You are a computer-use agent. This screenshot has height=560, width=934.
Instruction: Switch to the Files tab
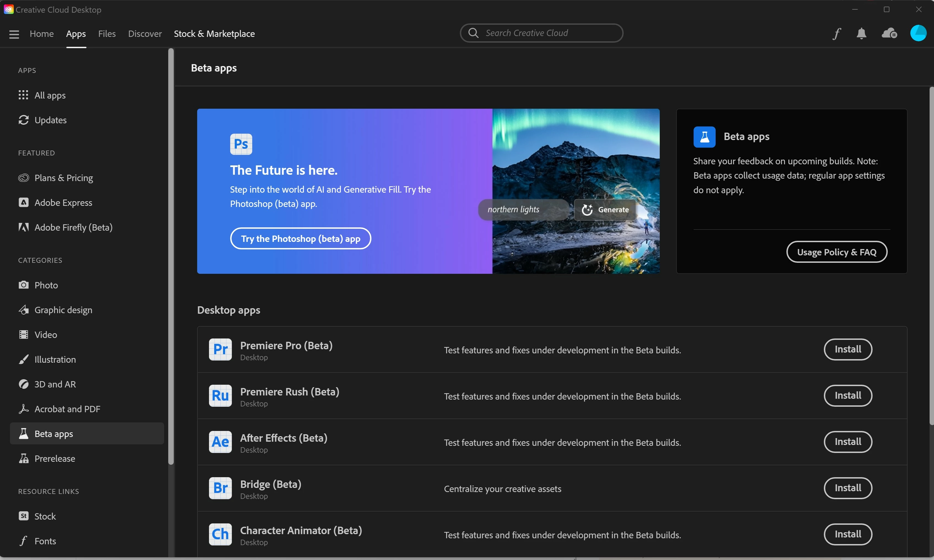107,34
